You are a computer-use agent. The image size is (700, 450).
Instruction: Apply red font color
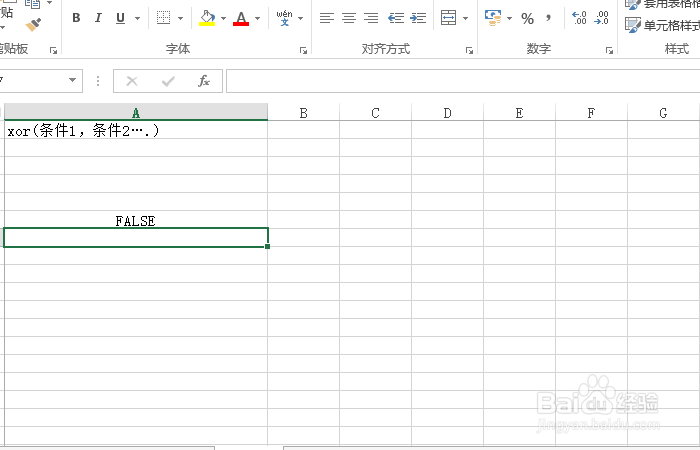pyautogui.click(x=241, y=18)
